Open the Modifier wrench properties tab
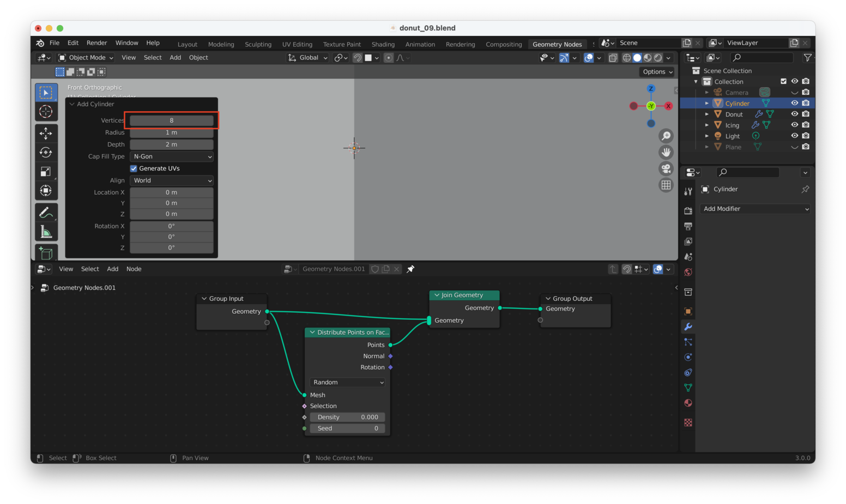Image resolution: width=846 pixels, height=504 pixels. pyautogui.click(x=688, y=326)
